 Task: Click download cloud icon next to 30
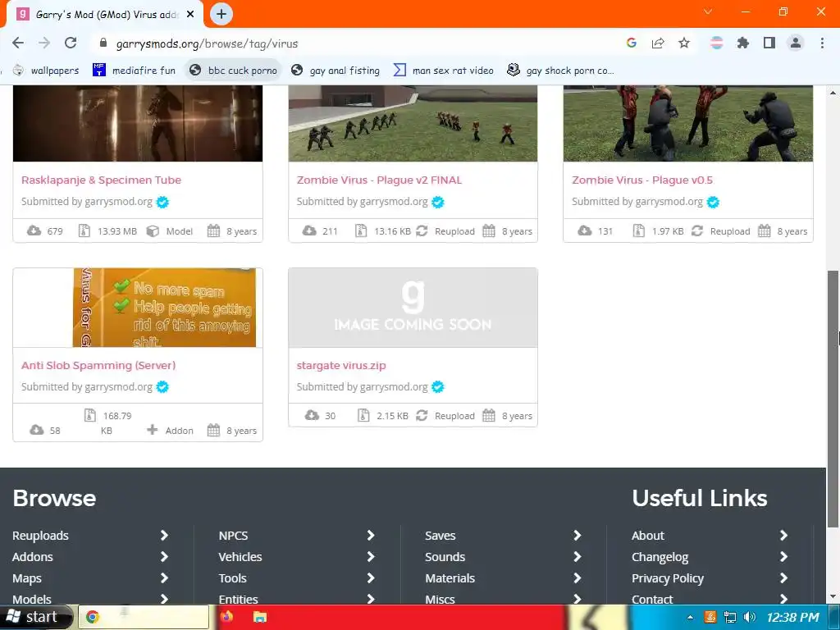click(312, 416)
